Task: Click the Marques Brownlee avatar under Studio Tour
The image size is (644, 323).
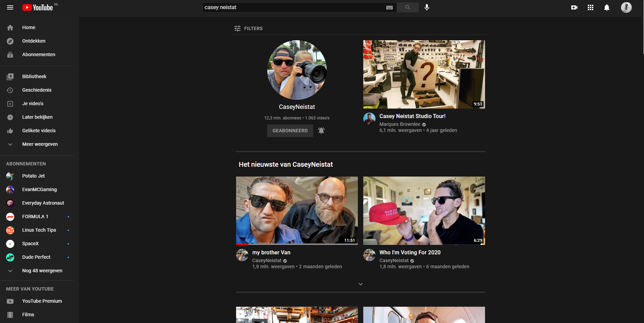Action: tap(369, 119)
